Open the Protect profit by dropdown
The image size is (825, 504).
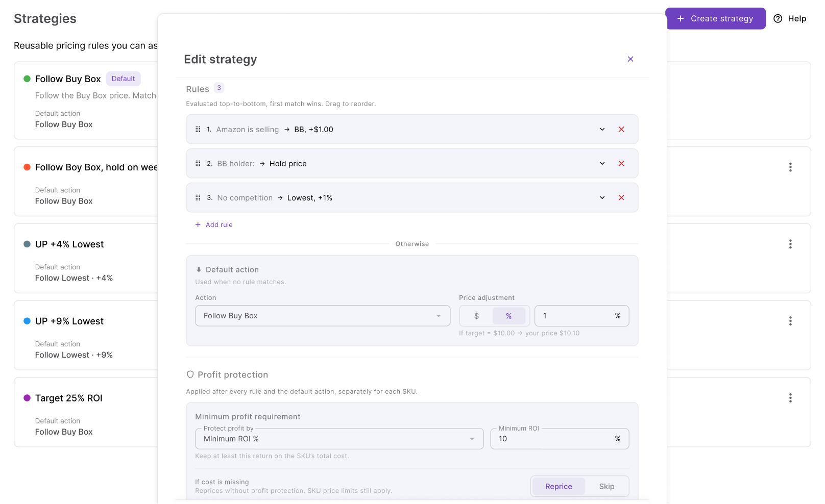(x=339, y=439)
